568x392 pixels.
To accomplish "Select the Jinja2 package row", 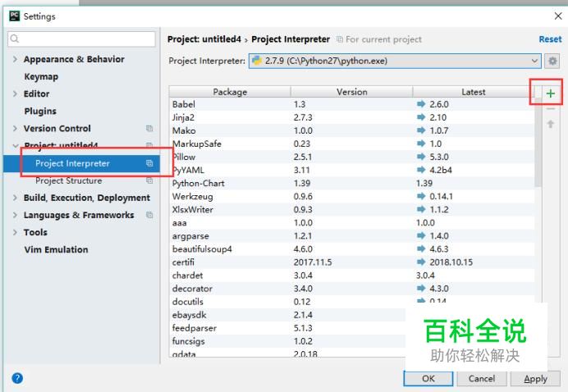I will [x=352, y=117].
